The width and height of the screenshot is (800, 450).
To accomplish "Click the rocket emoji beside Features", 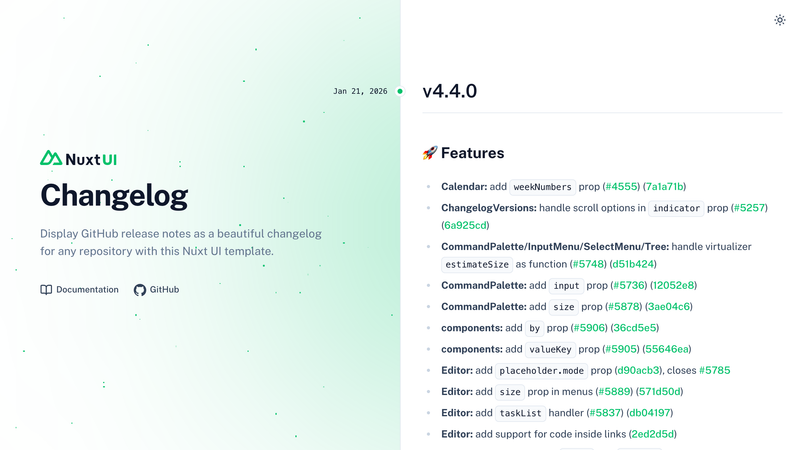I will [x=430, y=153].
